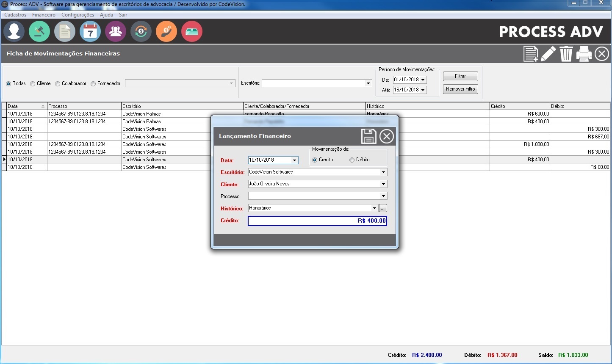Expand the Escritório filter combo box

click(x=368, y=83)
